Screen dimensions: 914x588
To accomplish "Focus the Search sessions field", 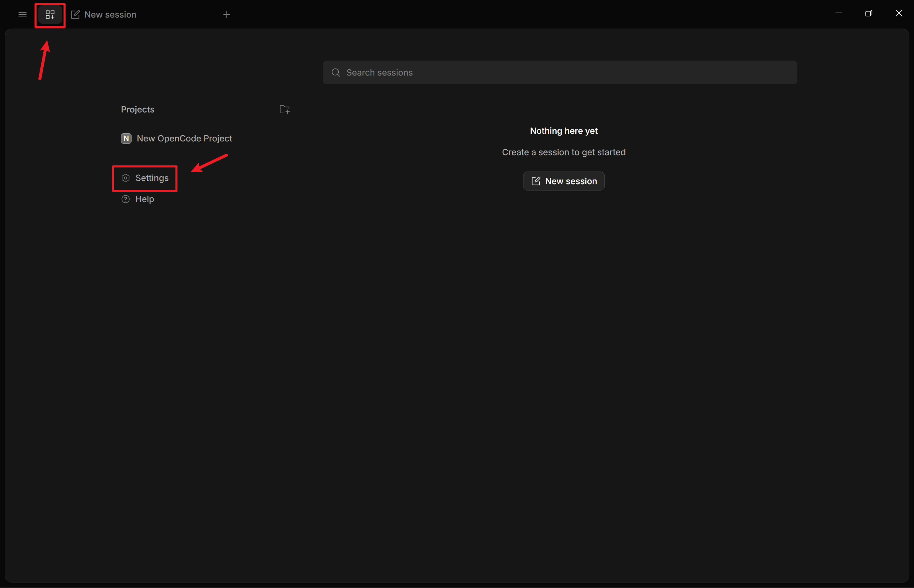I will coord(560,73).
